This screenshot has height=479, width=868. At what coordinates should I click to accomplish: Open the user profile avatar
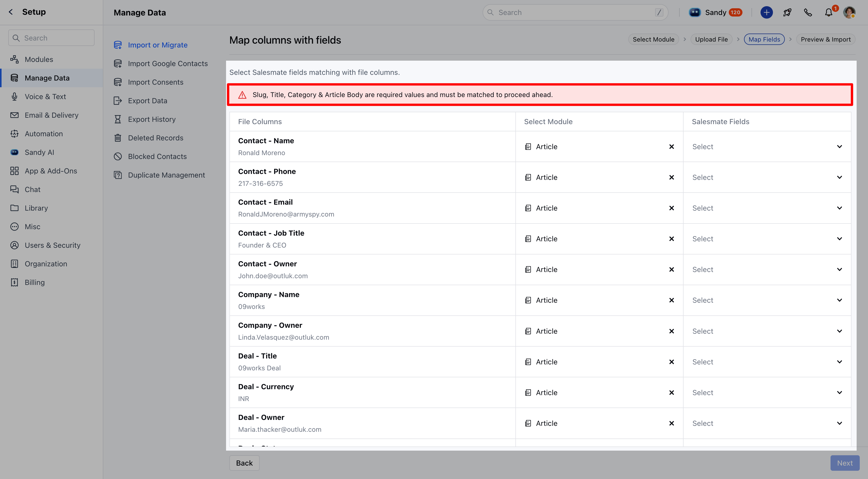(x=849, y=12)
